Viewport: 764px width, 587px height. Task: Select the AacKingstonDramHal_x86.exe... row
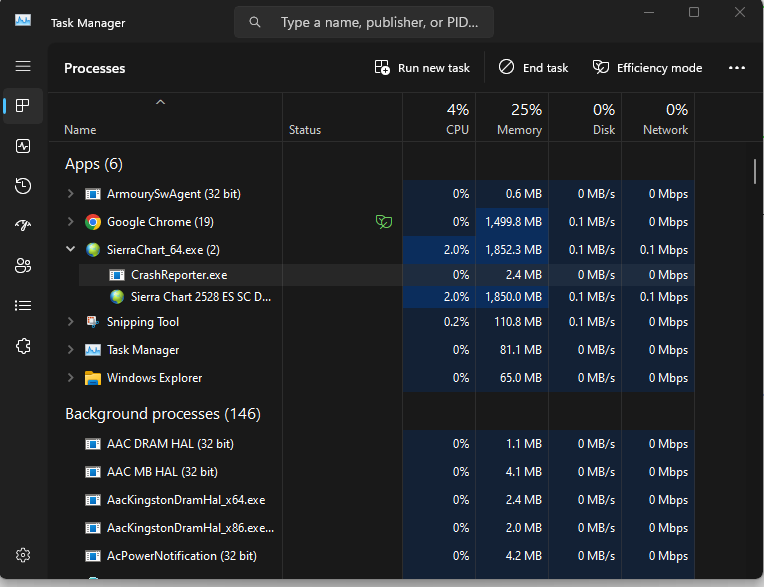pyautogui.click(x=372, y=528)
